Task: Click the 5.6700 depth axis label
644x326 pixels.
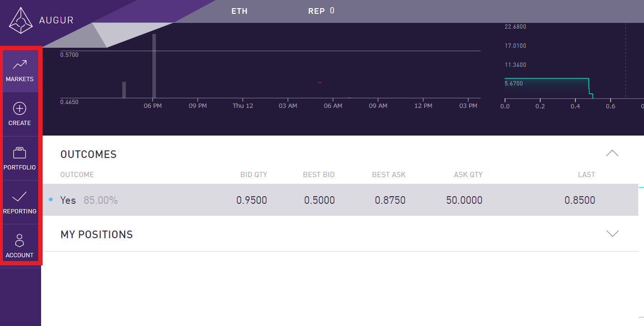Action: tap(514, 84)
